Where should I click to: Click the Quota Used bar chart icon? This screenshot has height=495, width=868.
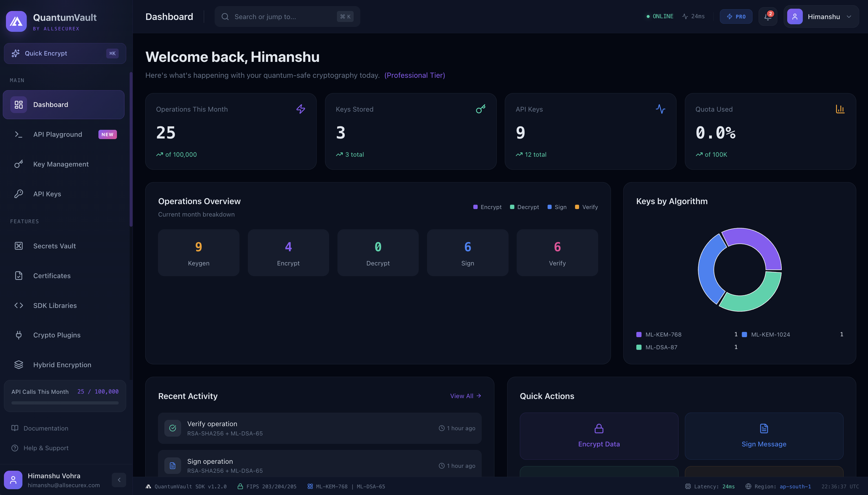pos(840,109)
